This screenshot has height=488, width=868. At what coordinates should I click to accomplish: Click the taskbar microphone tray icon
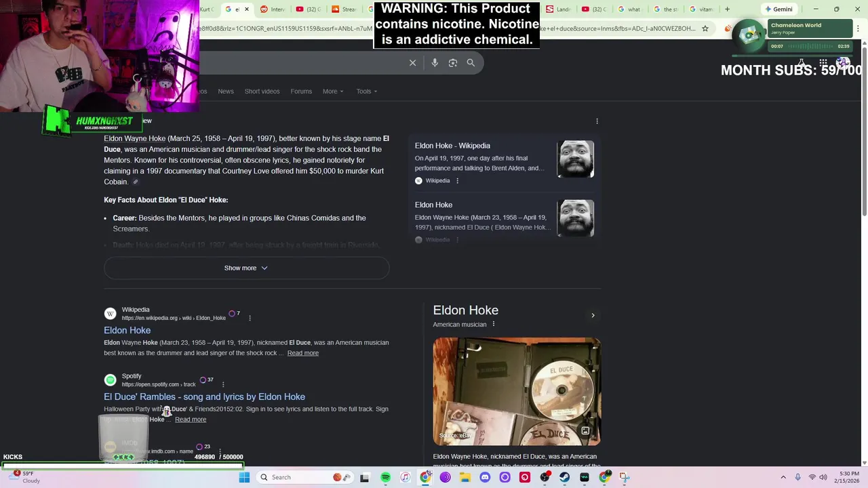[797, 477]
